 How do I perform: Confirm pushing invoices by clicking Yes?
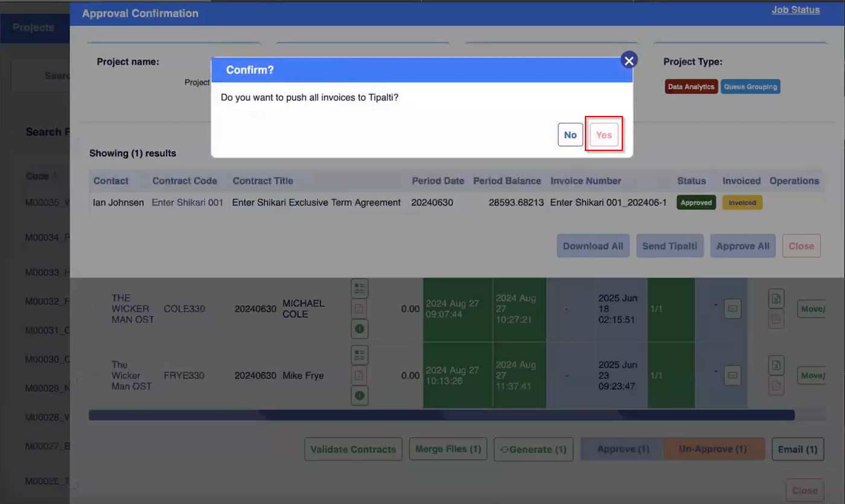tap(604, 135)
